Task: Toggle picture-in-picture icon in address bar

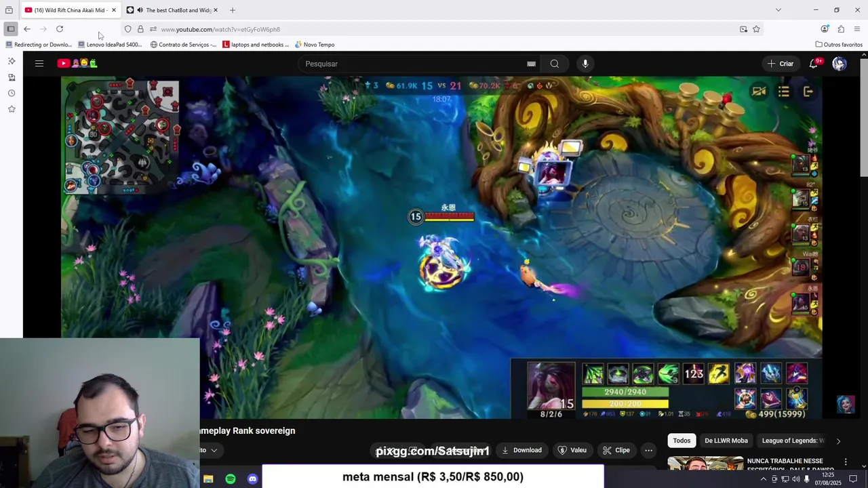Action: (x=743, y=29)
